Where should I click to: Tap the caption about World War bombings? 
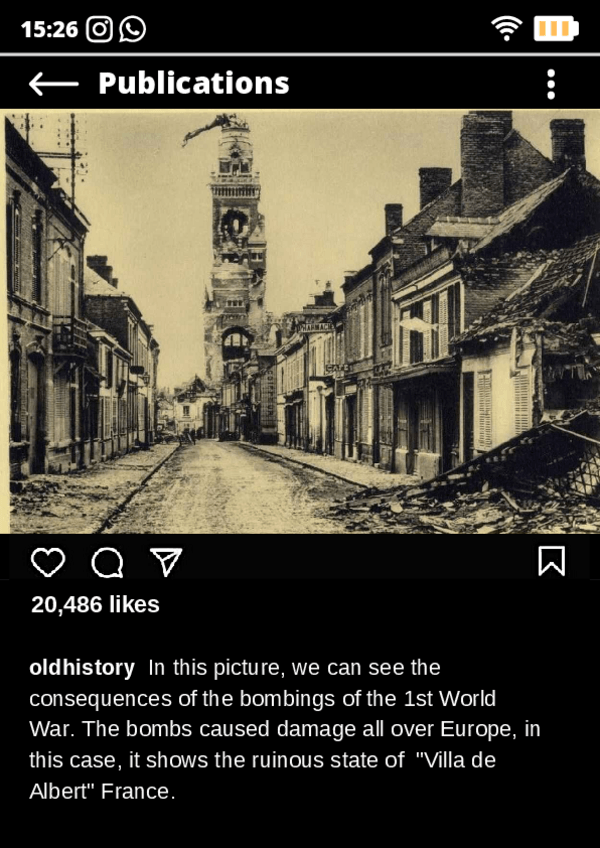[285, 730]
